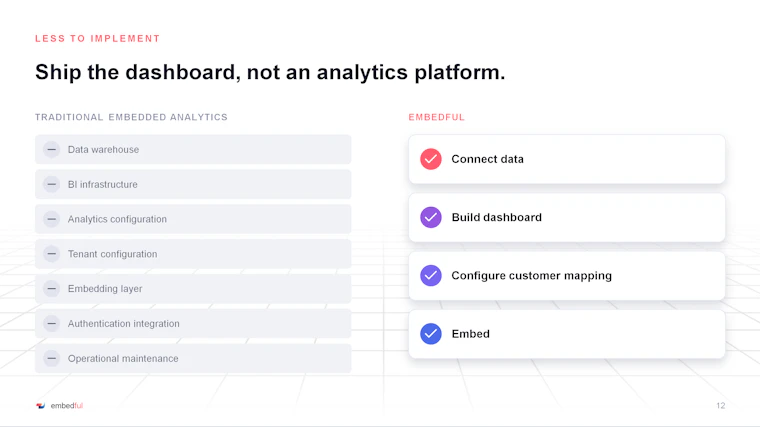Click the slide headline about shipping the dashboard
Viewport: 760px width, 427px height.
click(x=270, y=72)
